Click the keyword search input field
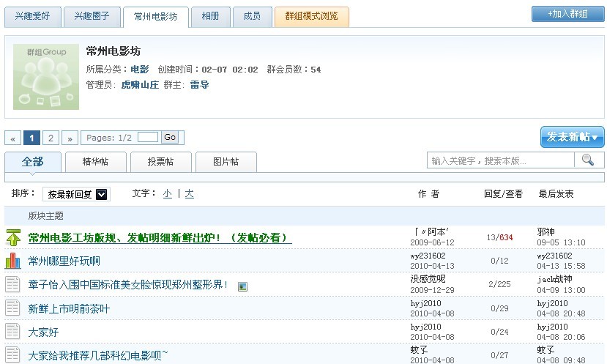Viewport: 607px width, 364px height. click(x=501, y=160)
